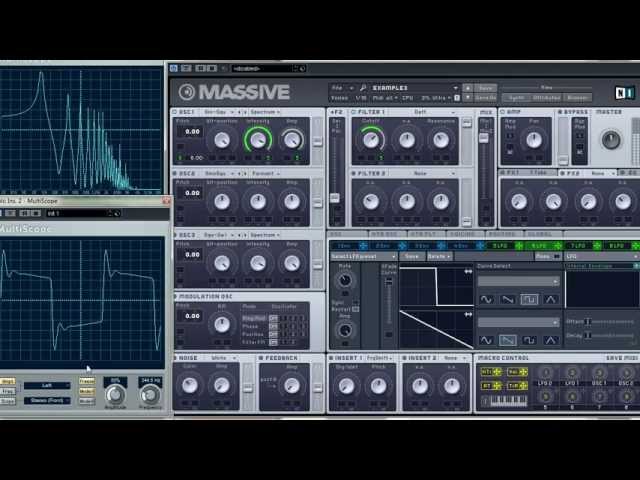The width and height of the screenshot is (640, 480).
Task: Switch to the Browser view
Action: (x=577, y=98)
